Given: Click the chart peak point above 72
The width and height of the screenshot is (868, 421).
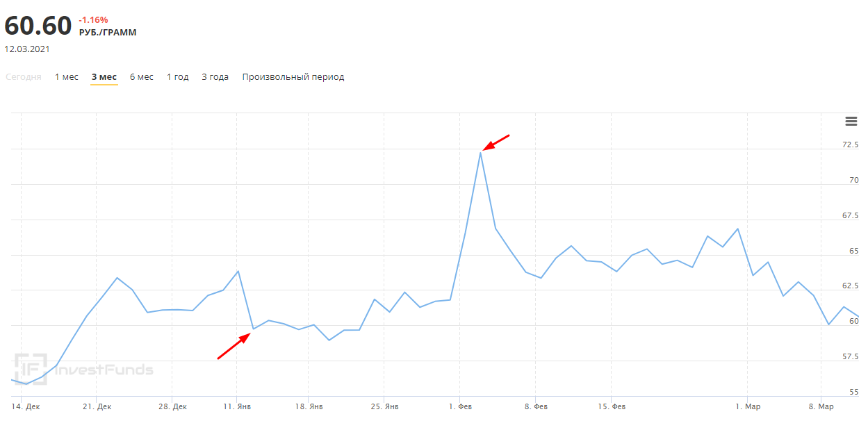Looking at the screenshot, I should tap(480, 153).
